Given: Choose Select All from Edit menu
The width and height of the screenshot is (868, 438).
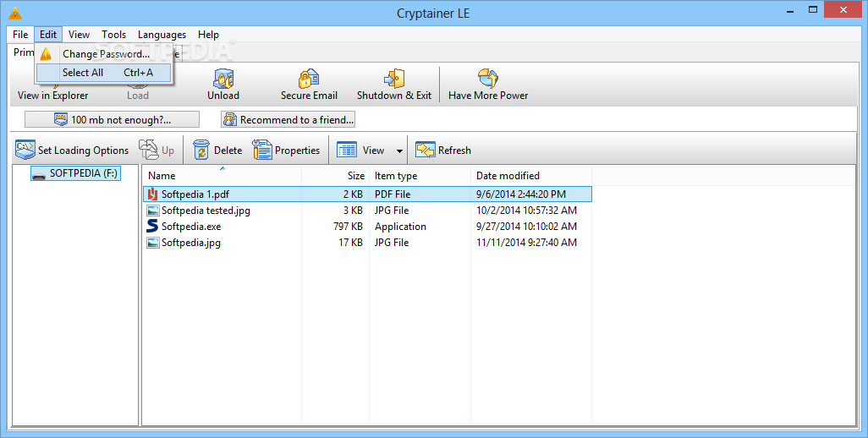Looking at the screenshot, I should click(103, 73).
